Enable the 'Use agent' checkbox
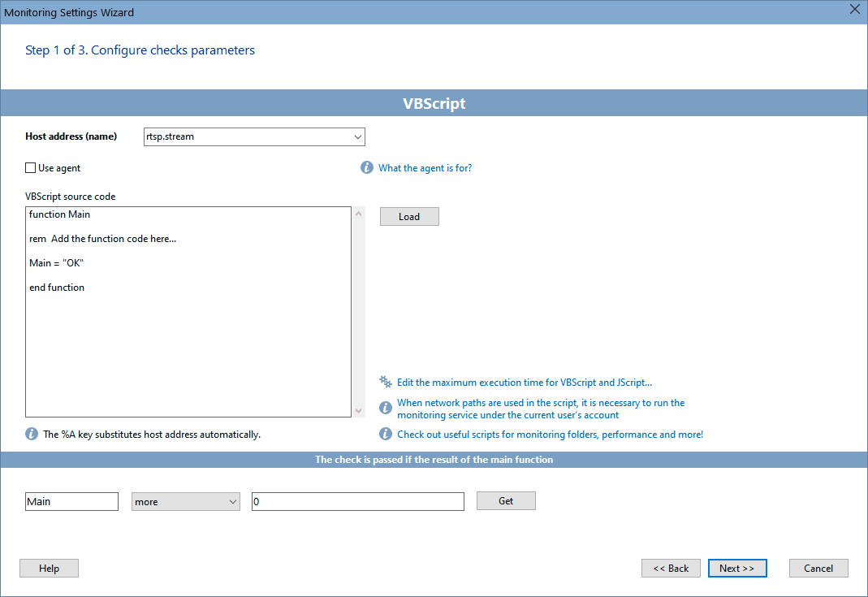Viewport: 868px width, 597px height. click(x=29, y=167)
